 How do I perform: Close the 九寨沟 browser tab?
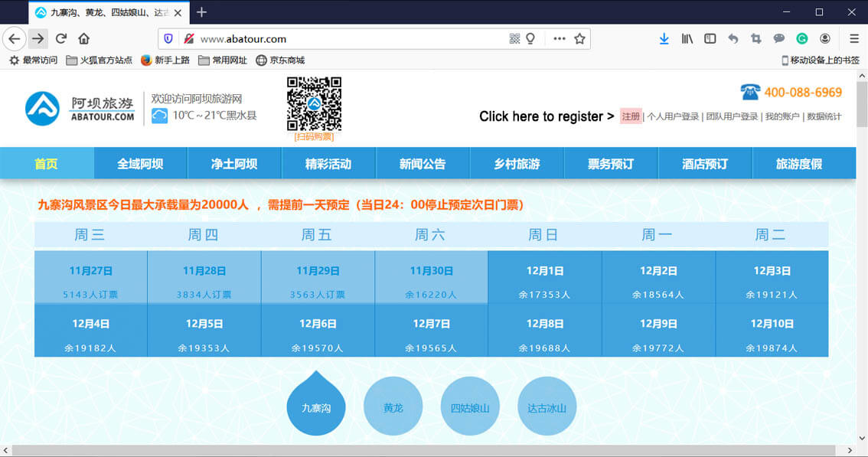[178, 13]
